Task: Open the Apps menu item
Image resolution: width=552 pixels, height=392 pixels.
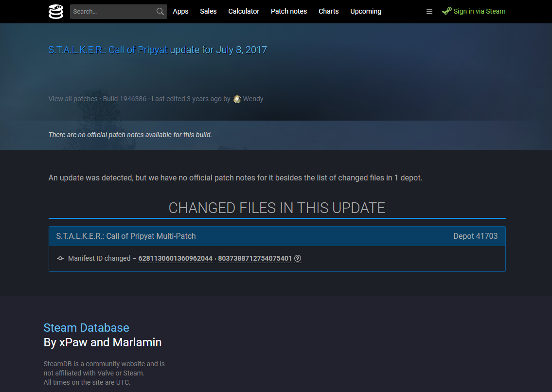Action: (x=180, y=11)
